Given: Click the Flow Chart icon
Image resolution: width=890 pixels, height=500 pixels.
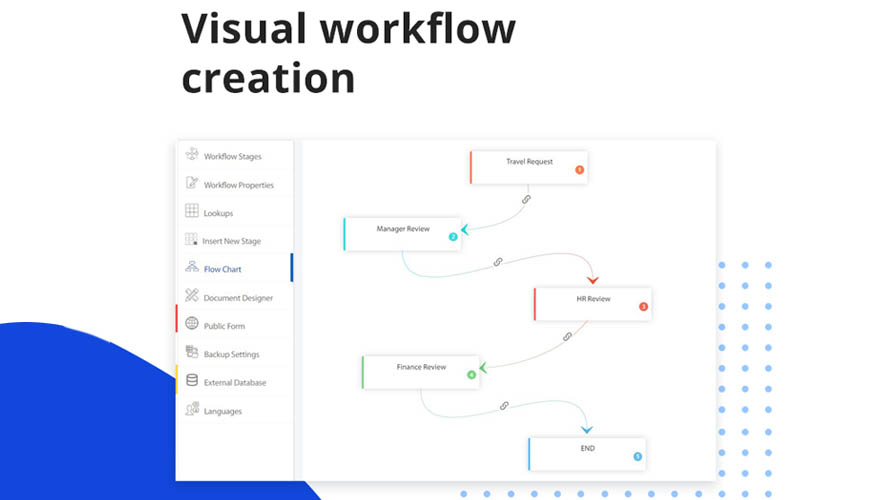Looking at the screenshot, I should tap(192, 267).
